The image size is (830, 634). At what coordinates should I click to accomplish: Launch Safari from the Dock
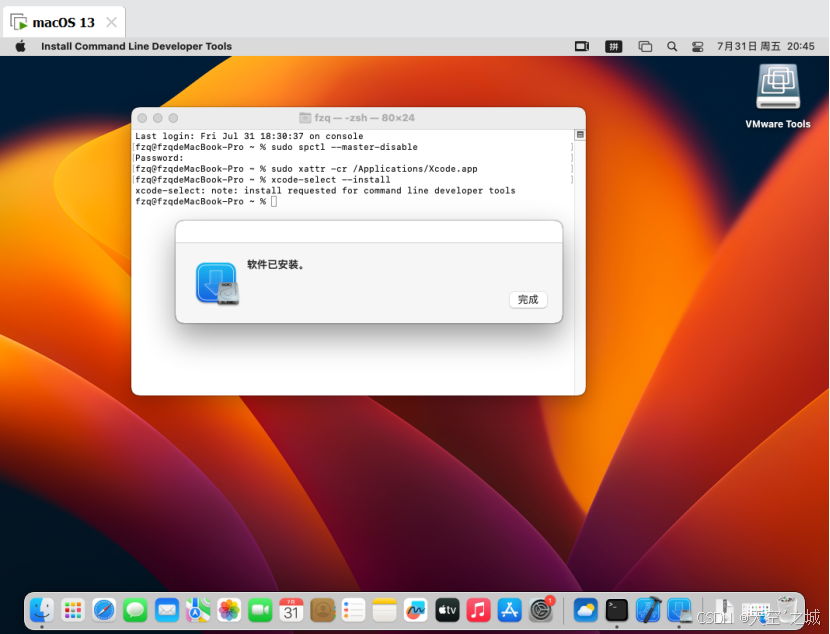click(104, 610)
